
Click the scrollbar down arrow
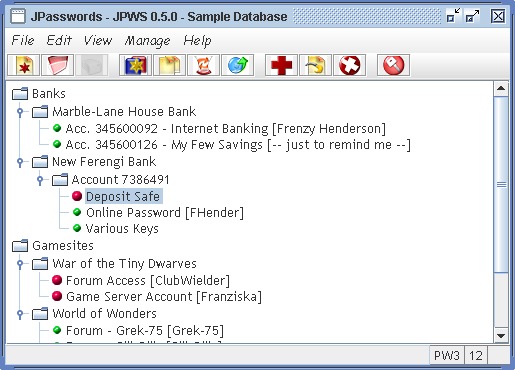(x=501, y=335)
